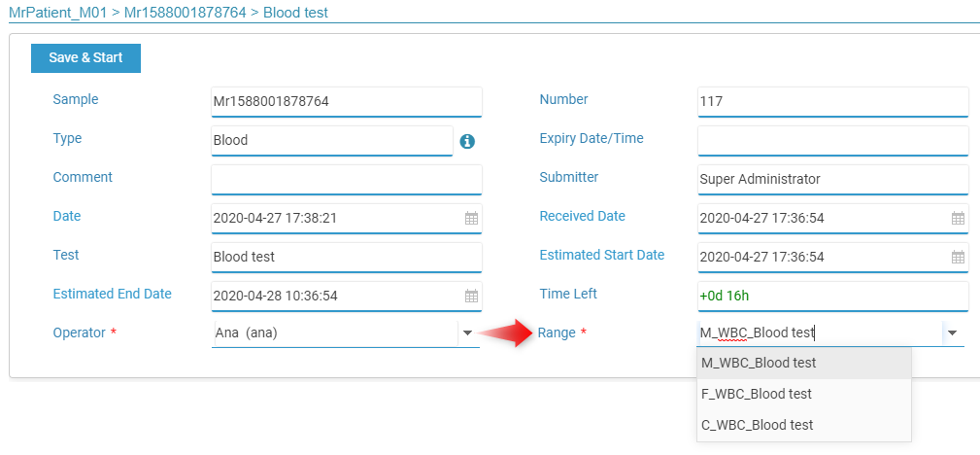Click the info icon beside Type field
The image size is (980, 455).
467,141
